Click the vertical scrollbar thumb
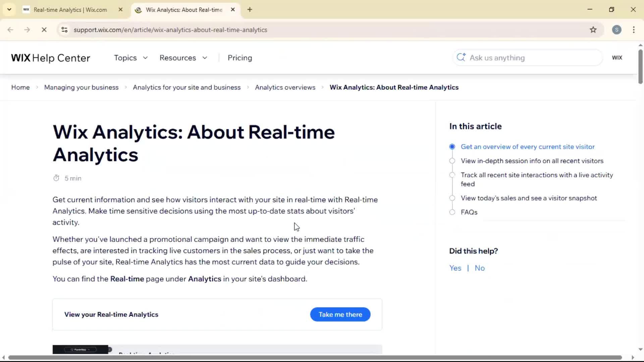 coord(640,66)
